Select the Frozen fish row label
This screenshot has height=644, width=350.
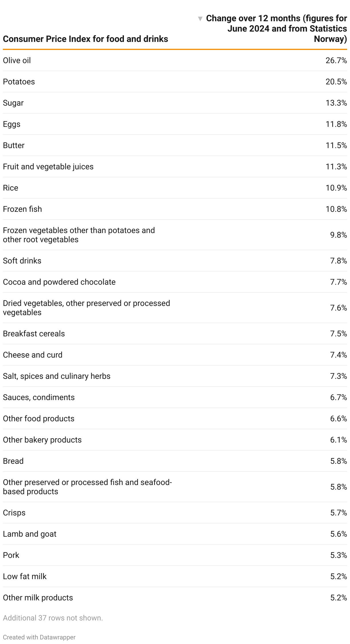(x=22, y=209)
